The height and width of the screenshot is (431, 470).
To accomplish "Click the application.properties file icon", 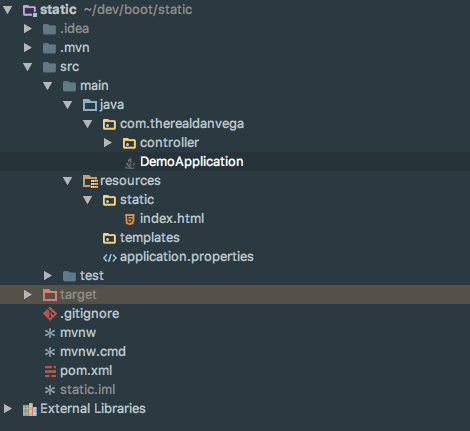I will (110, 258).
